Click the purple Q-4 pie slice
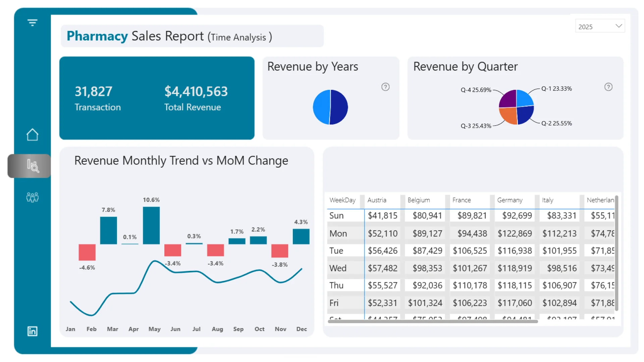The height and width of the screenshot is (362, 644). 508,99
